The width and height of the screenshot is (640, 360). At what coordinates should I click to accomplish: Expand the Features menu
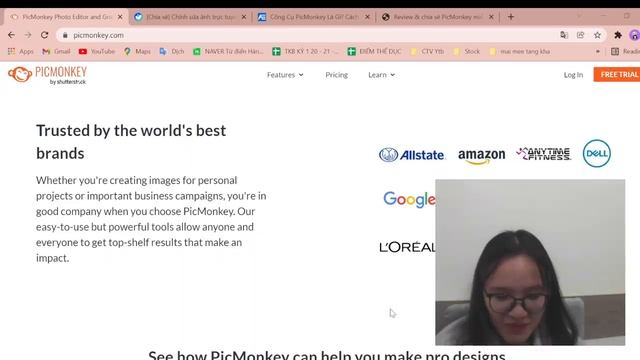285,75
